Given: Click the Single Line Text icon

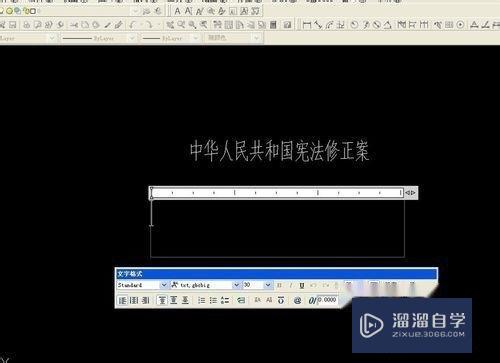Looking at the screenshot, I should coord(188,11).
